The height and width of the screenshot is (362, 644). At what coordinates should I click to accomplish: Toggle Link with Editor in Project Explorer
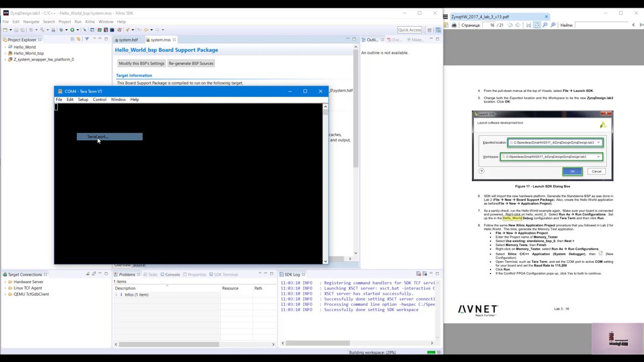click(78, 39)
